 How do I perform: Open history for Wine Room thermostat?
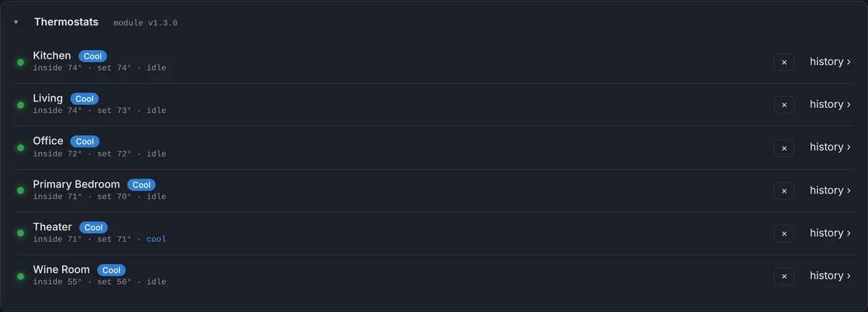pyautogui.click(x=830, y=276)
